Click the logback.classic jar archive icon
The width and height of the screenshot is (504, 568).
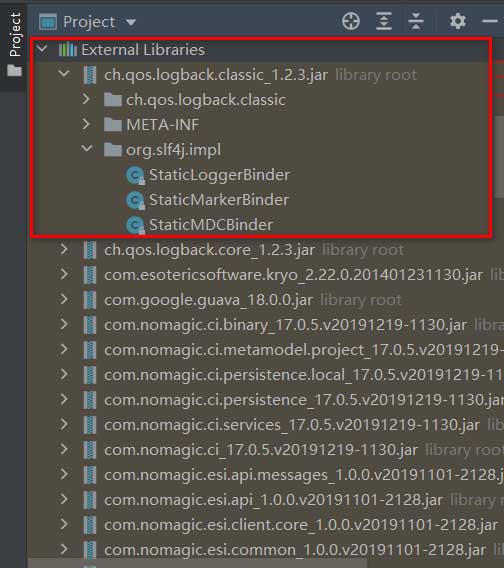click(90, 75)
